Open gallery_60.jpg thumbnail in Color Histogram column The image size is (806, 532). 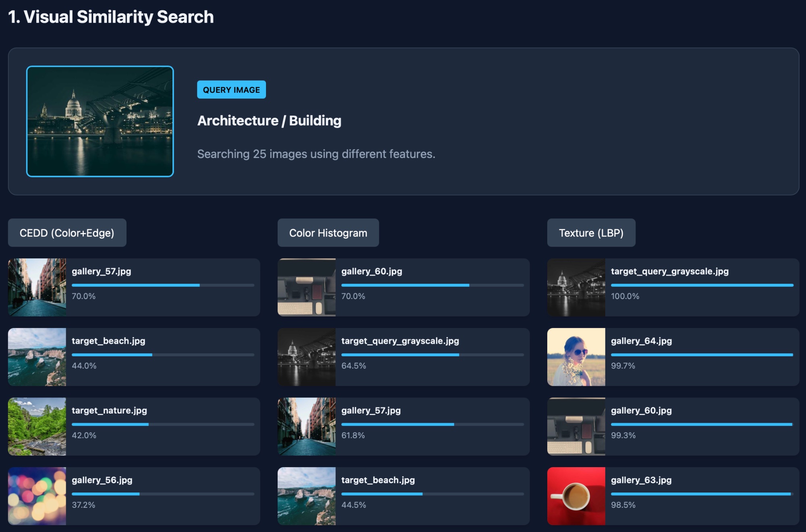(307, 287)
